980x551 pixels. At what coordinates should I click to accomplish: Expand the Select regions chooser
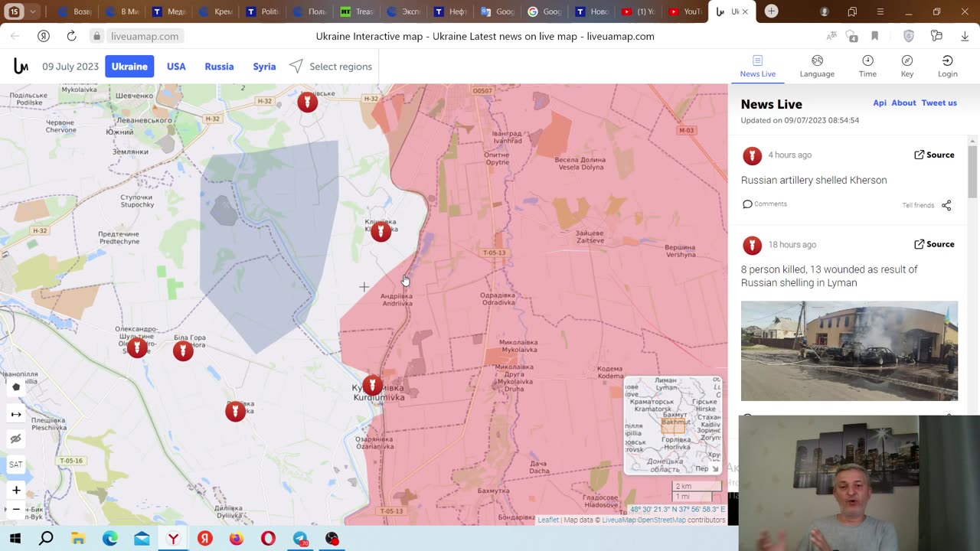coord(331,67)
